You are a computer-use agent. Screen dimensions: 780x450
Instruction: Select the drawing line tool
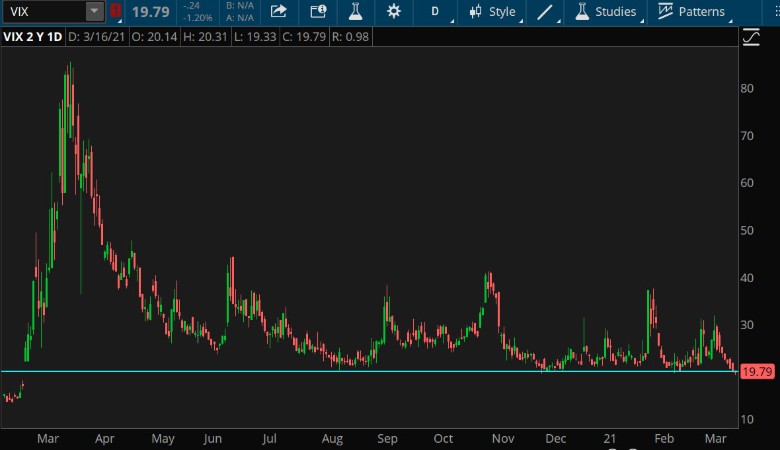pos(545,12)
